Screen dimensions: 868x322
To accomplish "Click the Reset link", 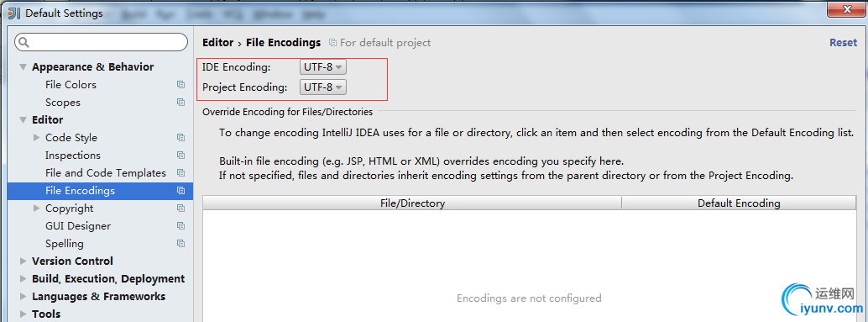I will (x=843, y=43).
